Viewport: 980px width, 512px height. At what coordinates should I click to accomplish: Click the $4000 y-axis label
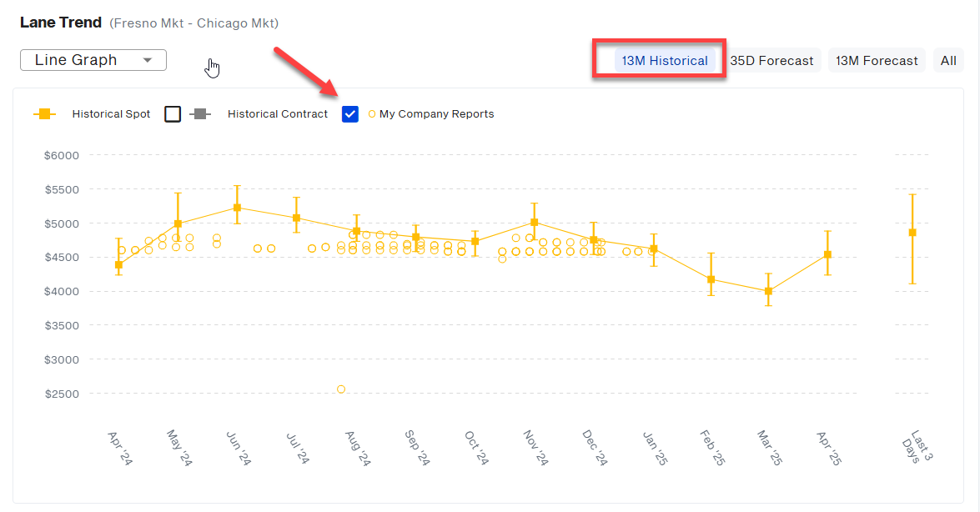[x=61, y=291]
